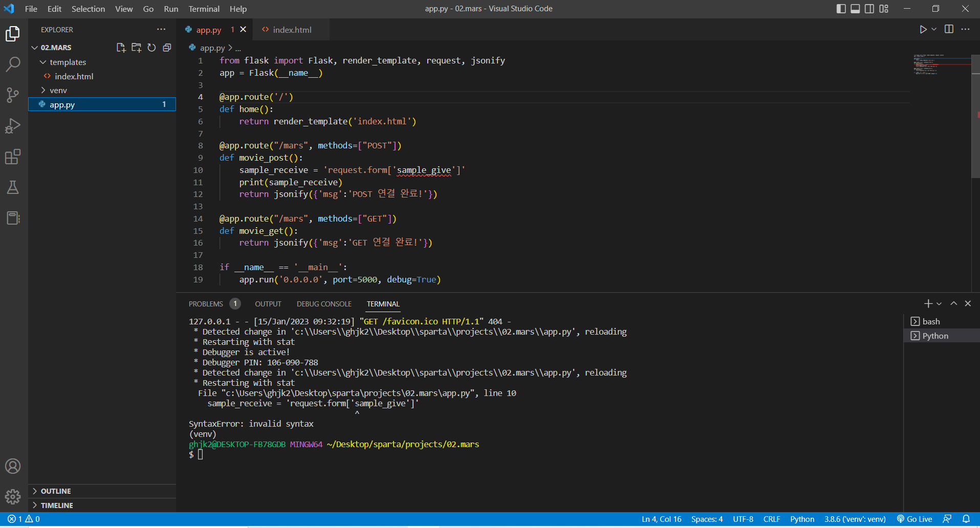Open the File menu
The width and height of the screenshot is (980, 528).
tap(31, 9)
